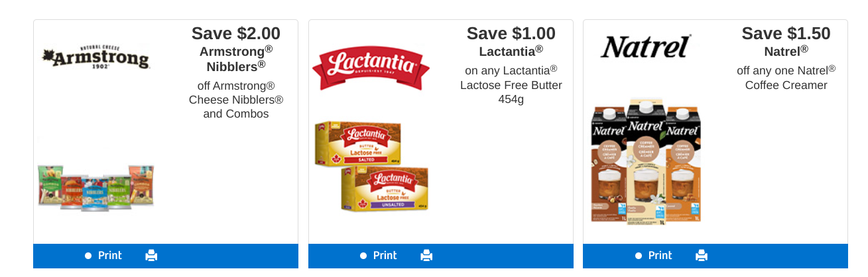This screenshot has width=868, height=277.
Task: Click the Natrel brand logo
Action: (x=645, y=46)
